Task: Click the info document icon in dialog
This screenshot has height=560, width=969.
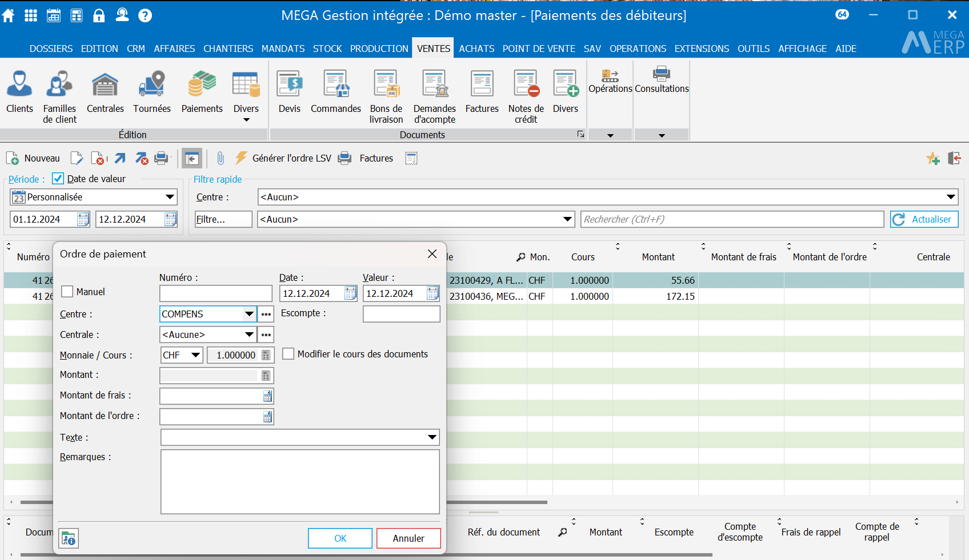Action: coord(69,538)
